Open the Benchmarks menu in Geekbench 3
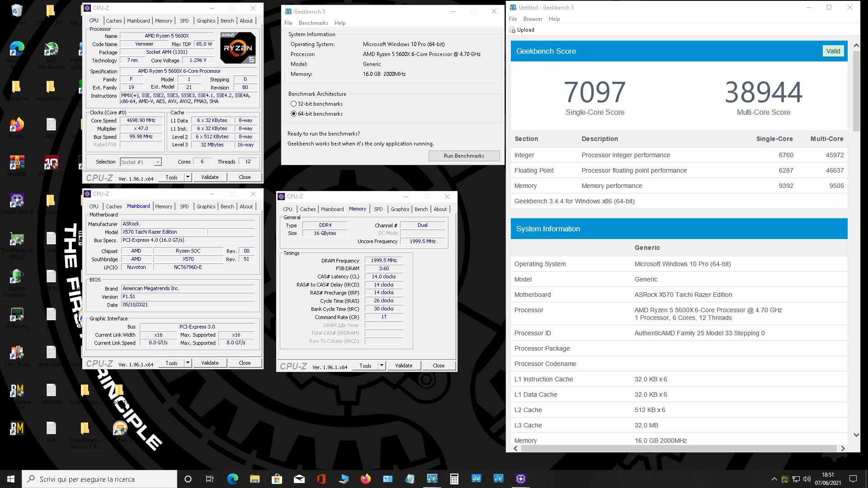868x488 pixels. click(313, 23)
